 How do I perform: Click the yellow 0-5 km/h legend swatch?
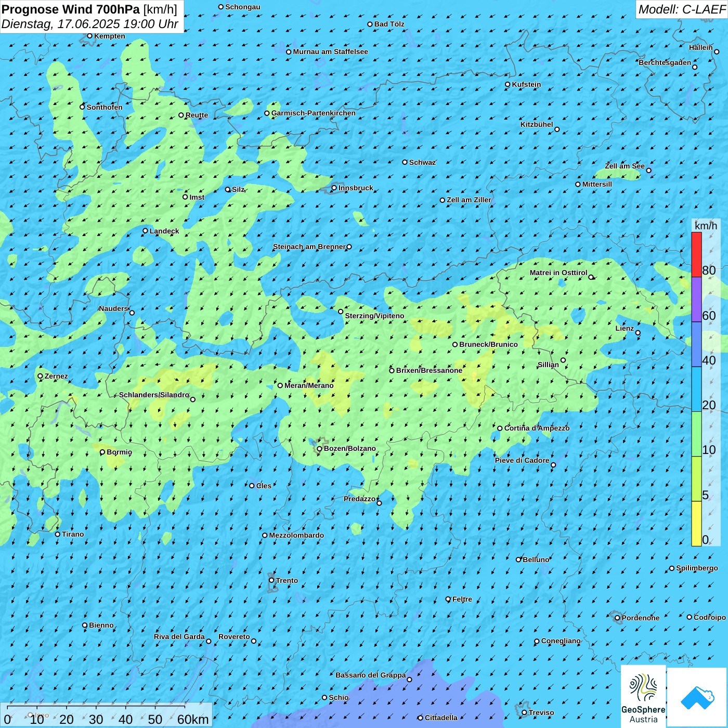click(x=696, y=524)
